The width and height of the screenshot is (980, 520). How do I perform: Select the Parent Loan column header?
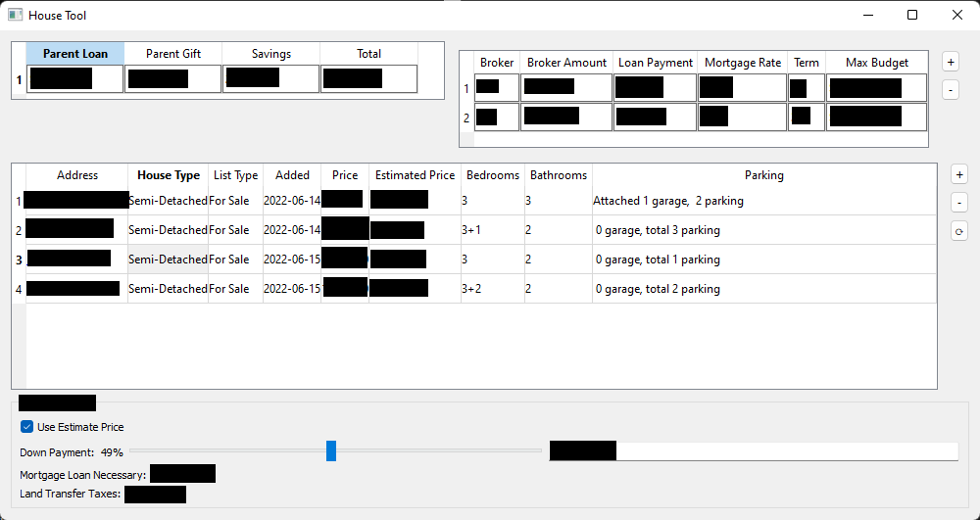click(x=75, y=54)
